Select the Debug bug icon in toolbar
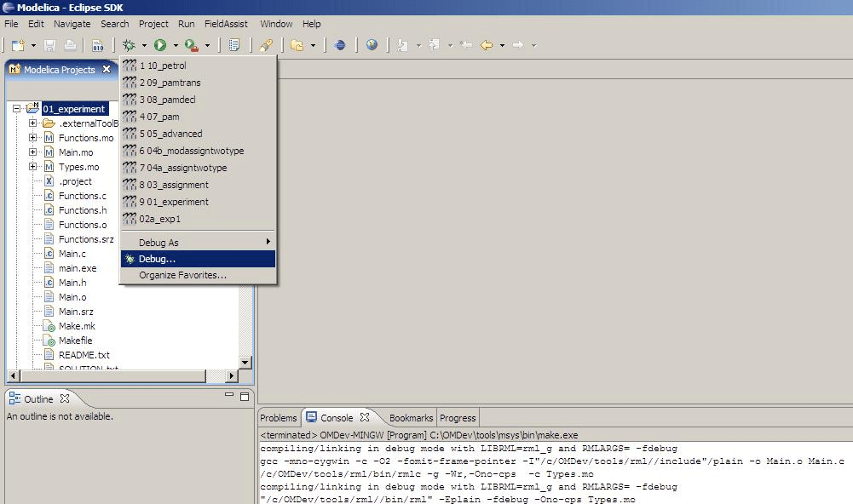Image resolution: width=853 pixels, height=504 pixels. tap(130, 45)
